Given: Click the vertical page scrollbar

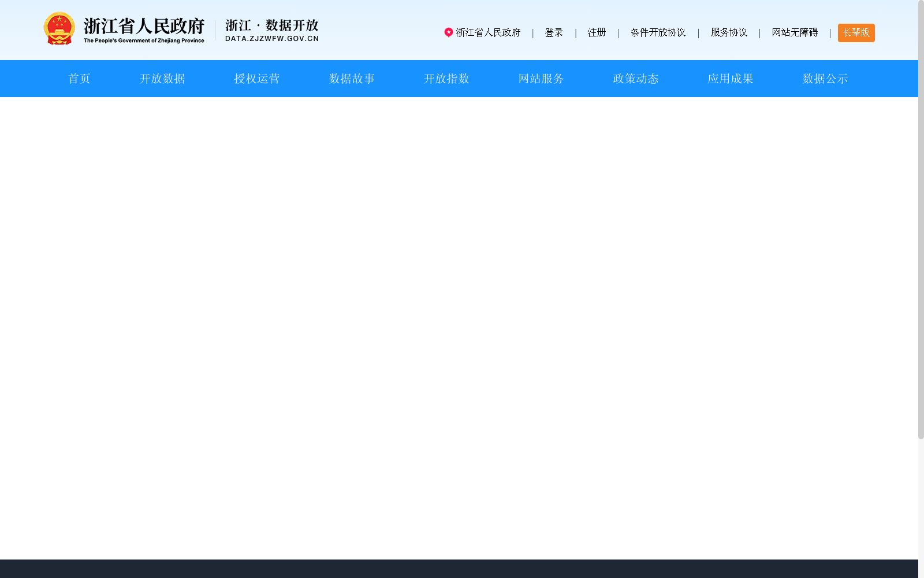Looking at the screenshot, I should point(921,220).
